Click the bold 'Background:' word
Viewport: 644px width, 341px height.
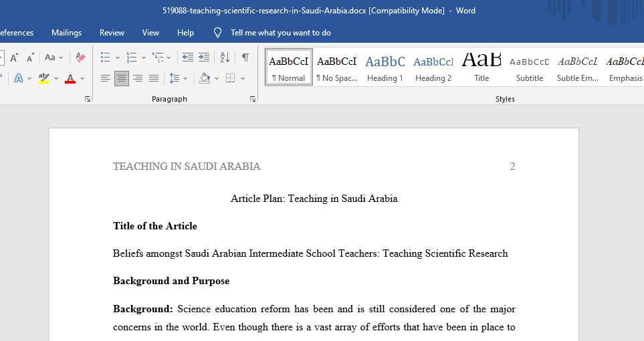coord(143,309)
